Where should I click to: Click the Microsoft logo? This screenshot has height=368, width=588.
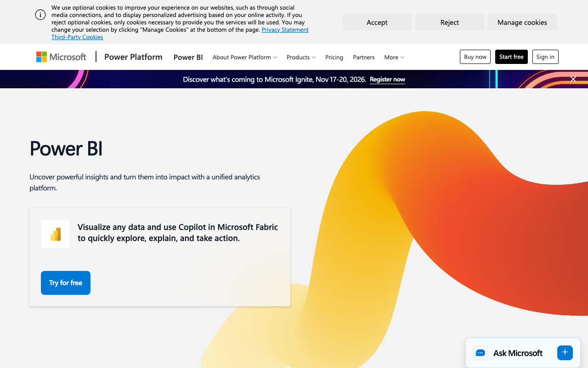[x=61, y=57]
